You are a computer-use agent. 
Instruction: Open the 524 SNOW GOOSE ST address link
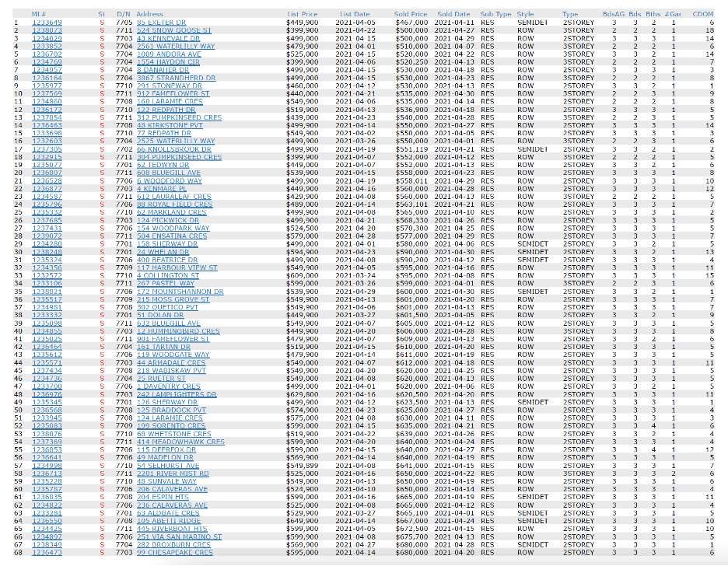pos(173,30)
